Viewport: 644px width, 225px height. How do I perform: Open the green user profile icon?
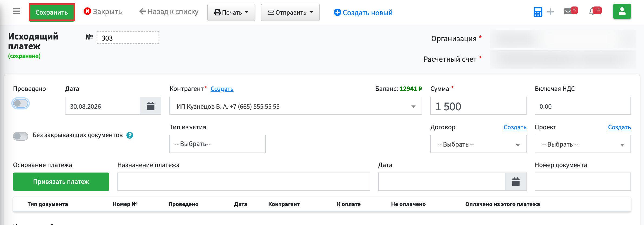(x=622, y=11)
